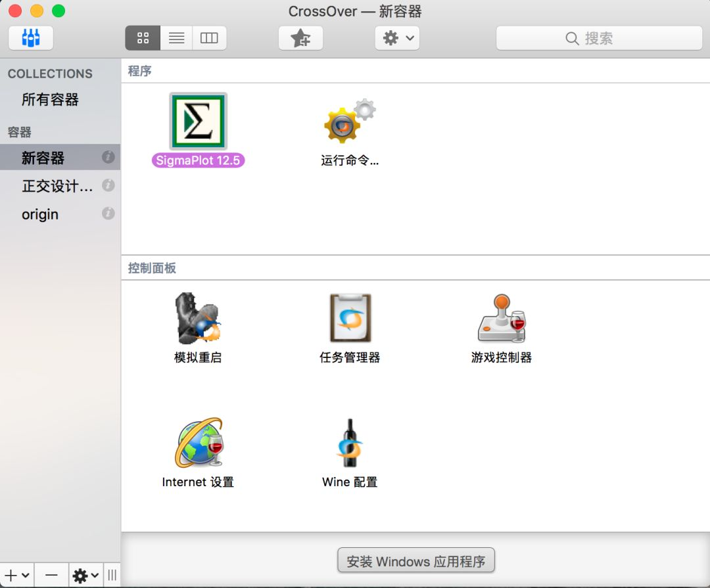Click the SigmaPlot 12.5 label
This screenshot has height=588, width=710.
pos(199,161)
